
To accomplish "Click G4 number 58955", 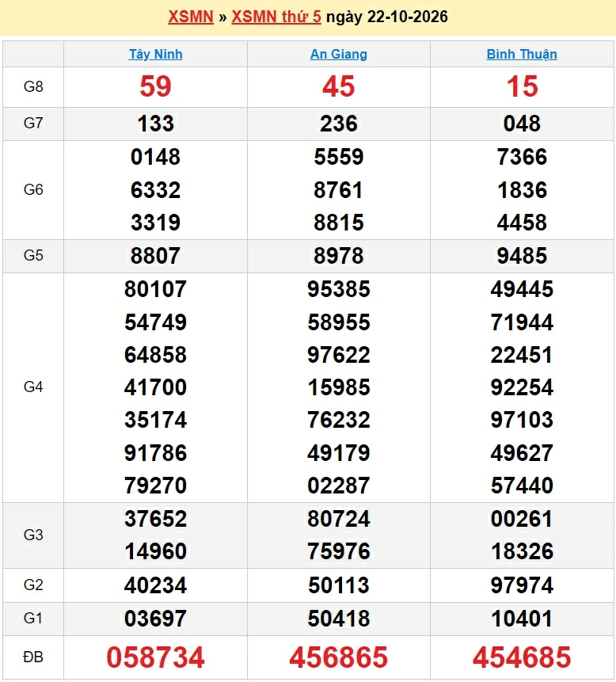I will [339, 322].
